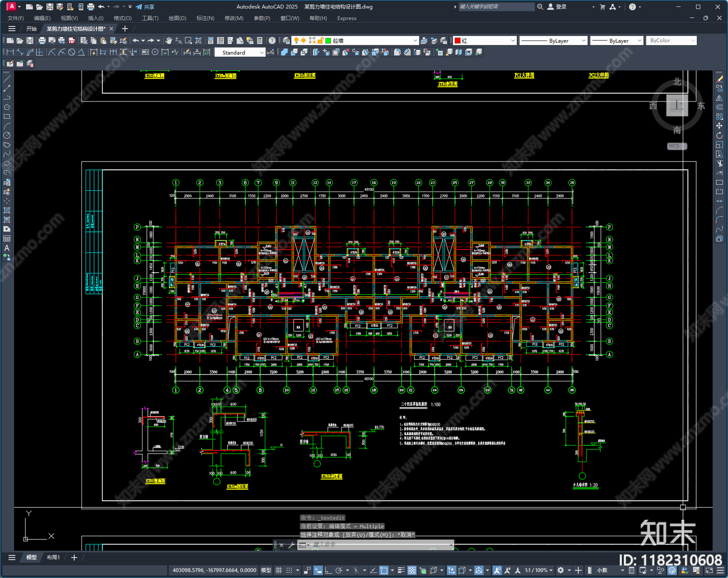Click the Mirror tool in modify toolbar
728x578 pixels.
coord(719,98)
